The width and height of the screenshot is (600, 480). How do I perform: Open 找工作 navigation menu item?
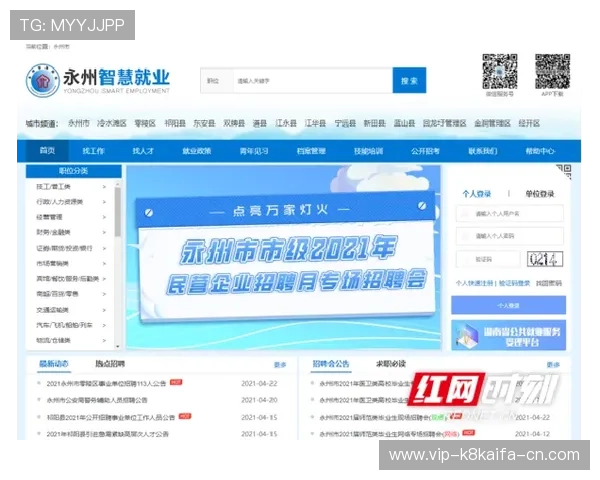coord(93,151)
